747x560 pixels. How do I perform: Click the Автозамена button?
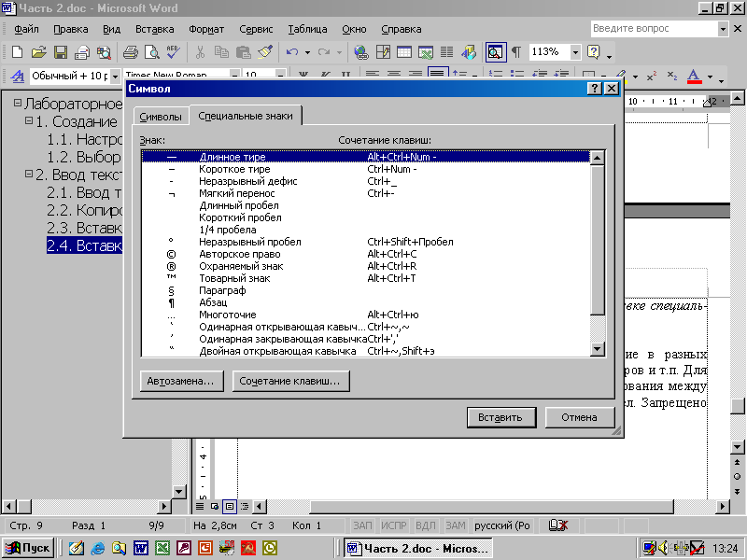coord(181,381)
